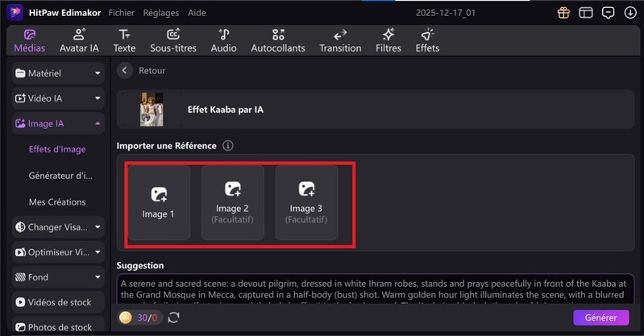Open Vidéos de stock
The height and width of the screenshot is (336, 644).
point(58,302)
